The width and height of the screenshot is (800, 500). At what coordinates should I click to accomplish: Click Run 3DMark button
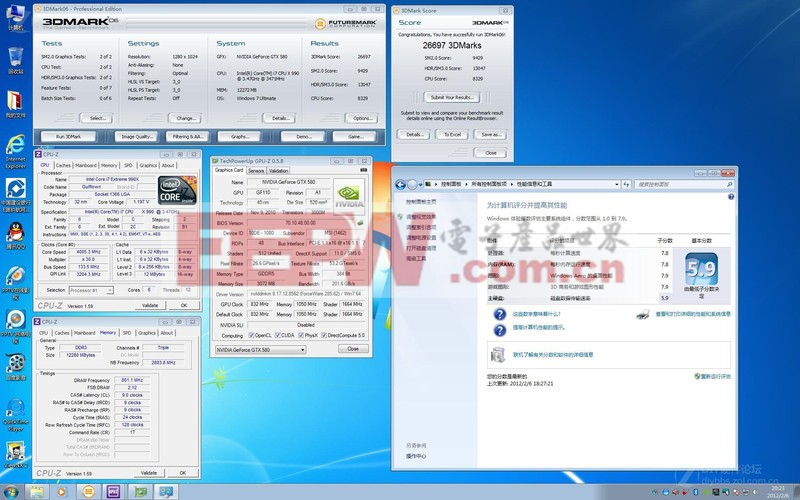tap(68, 136)
